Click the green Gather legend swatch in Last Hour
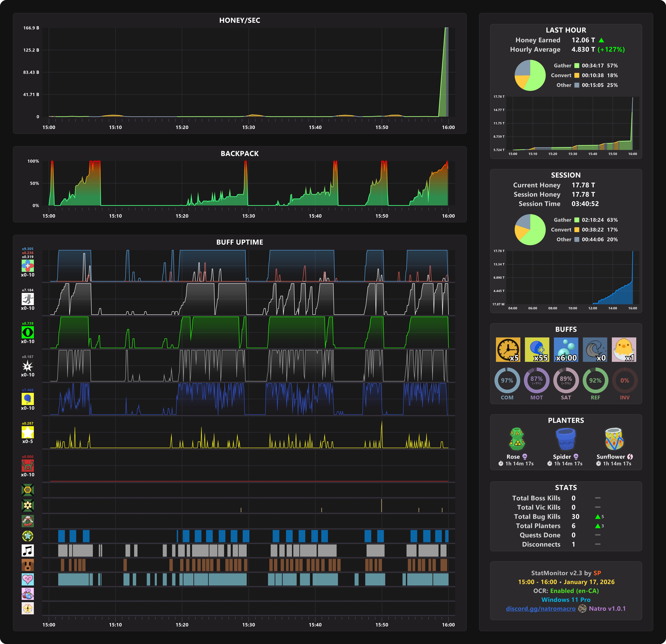This screenshot has width=666, height=644. coord(577,66)
